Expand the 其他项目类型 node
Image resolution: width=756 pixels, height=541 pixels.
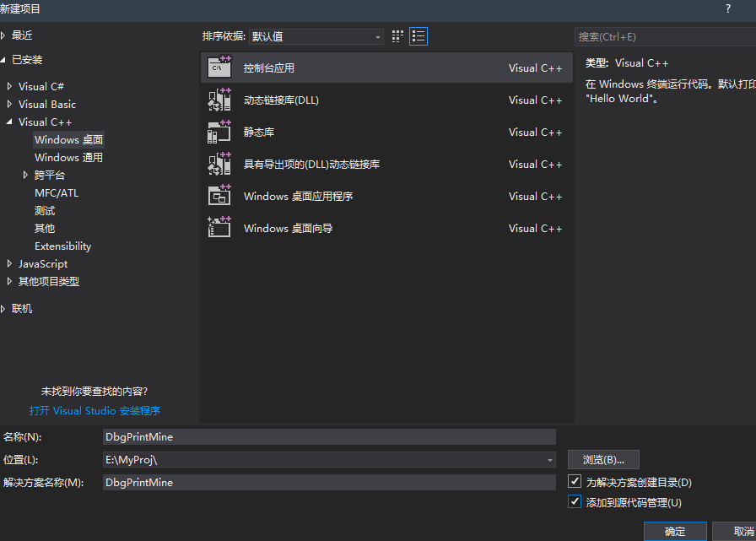pos(9,282)
